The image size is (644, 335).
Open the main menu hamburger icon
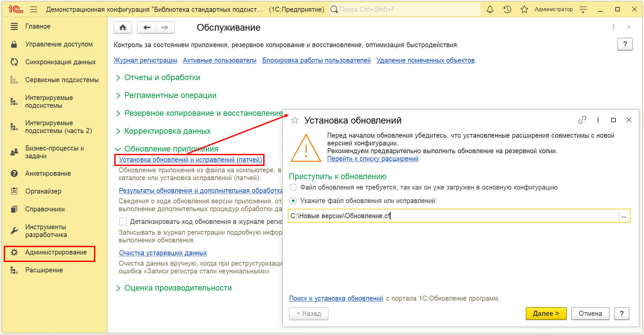tap(34, 9)
